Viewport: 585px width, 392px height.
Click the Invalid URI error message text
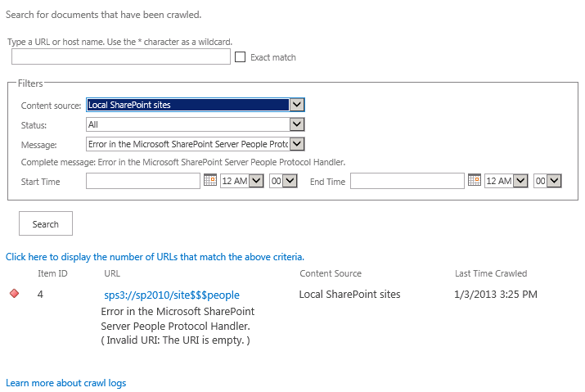coord(175,340)
